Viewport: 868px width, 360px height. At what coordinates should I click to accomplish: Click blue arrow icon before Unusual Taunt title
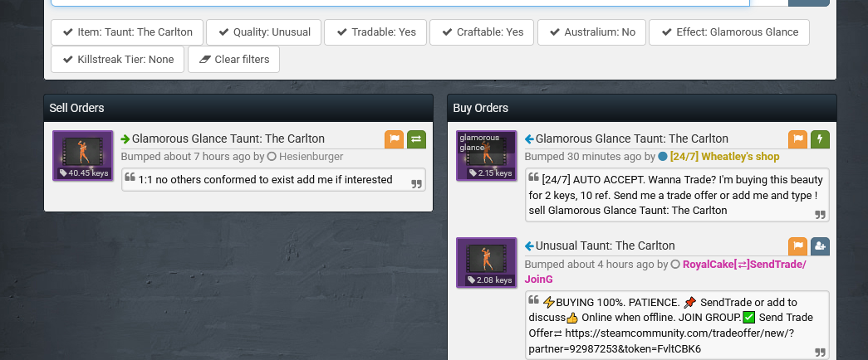[x=529, y=246]
